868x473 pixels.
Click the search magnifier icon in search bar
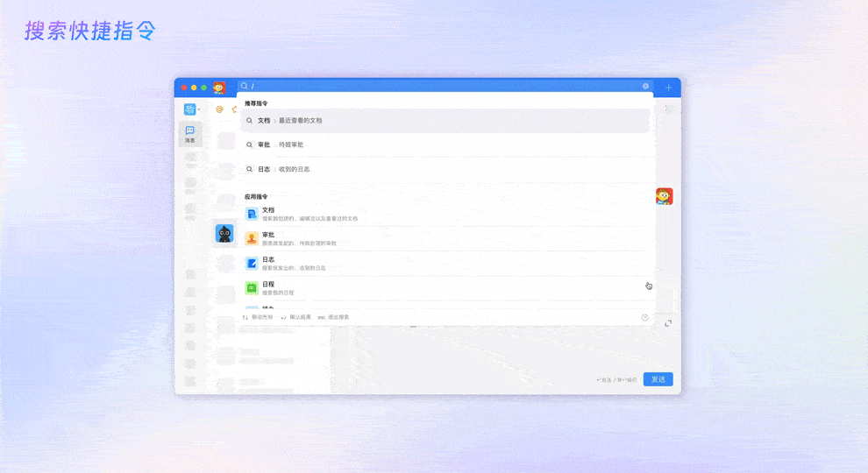pyautogui.click(x=245, y=87)
